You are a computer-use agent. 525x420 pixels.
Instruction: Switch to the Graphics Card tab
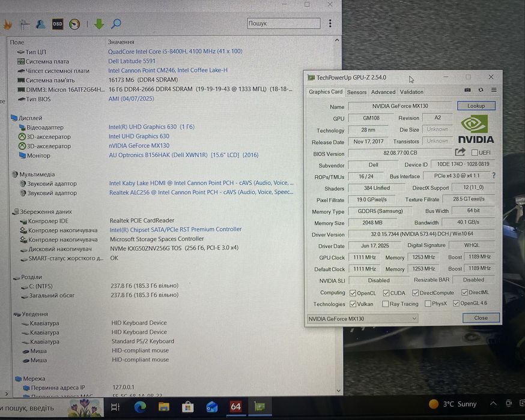click(x=326, y=92)
